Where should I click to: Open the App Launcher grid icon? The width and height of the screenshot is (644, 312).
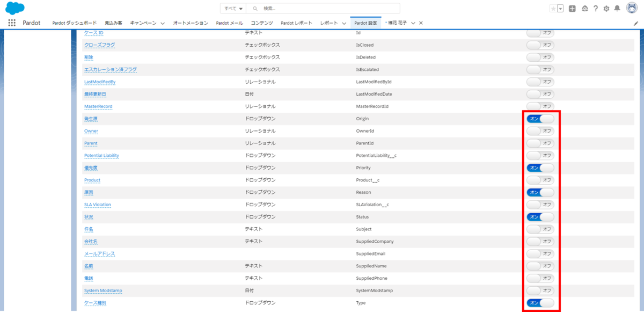tap(12, 23)
